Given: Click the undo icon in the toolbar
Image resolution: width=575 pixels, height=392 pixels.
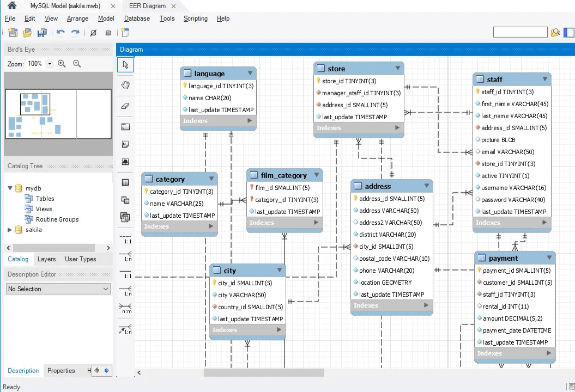Looking at the screenshot, I should pos(60,33).
